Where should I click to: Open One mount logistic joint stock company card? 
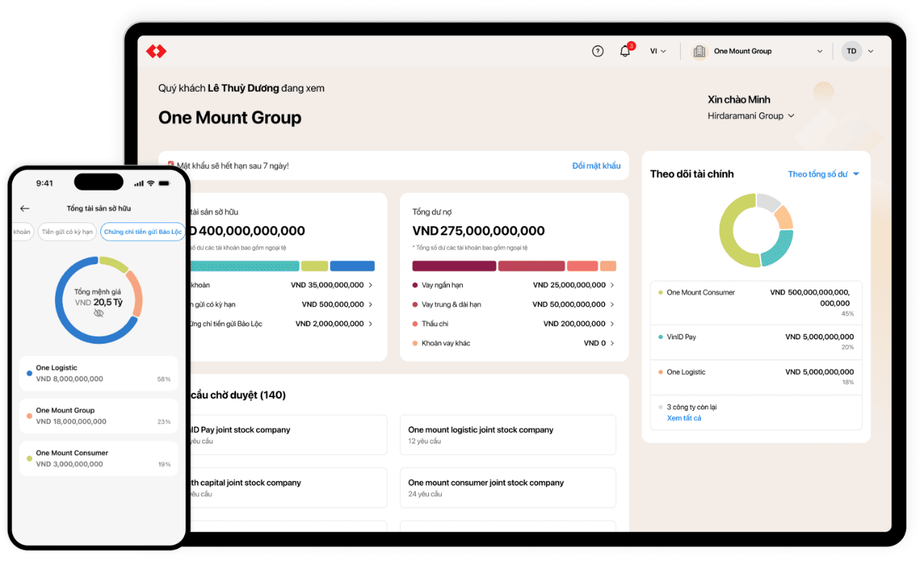pos(507,435)
